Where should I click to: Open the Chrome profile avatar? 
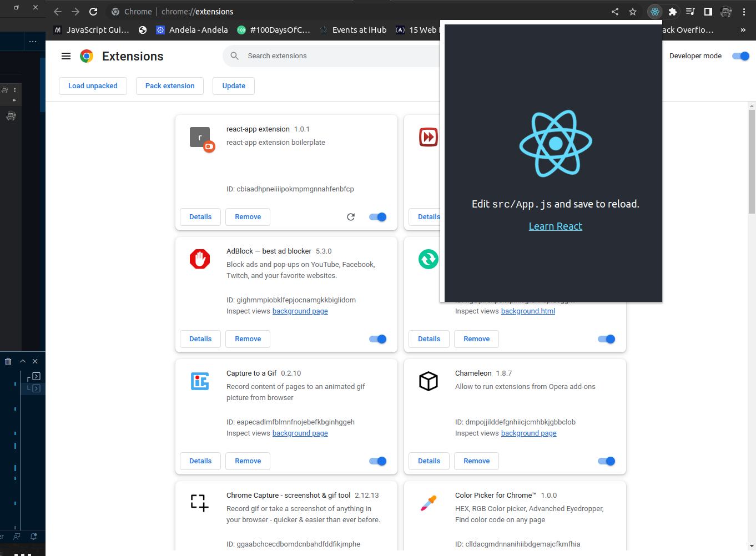click(x=726, y=12)
